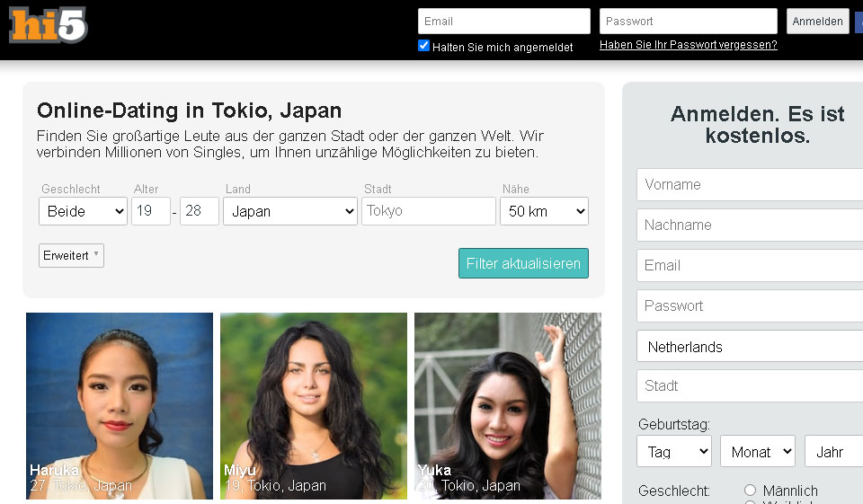The height and width of the screenshot is (504, 863).
Task: Click the minimum Alter field showing 19
Action: coord(150,211)
